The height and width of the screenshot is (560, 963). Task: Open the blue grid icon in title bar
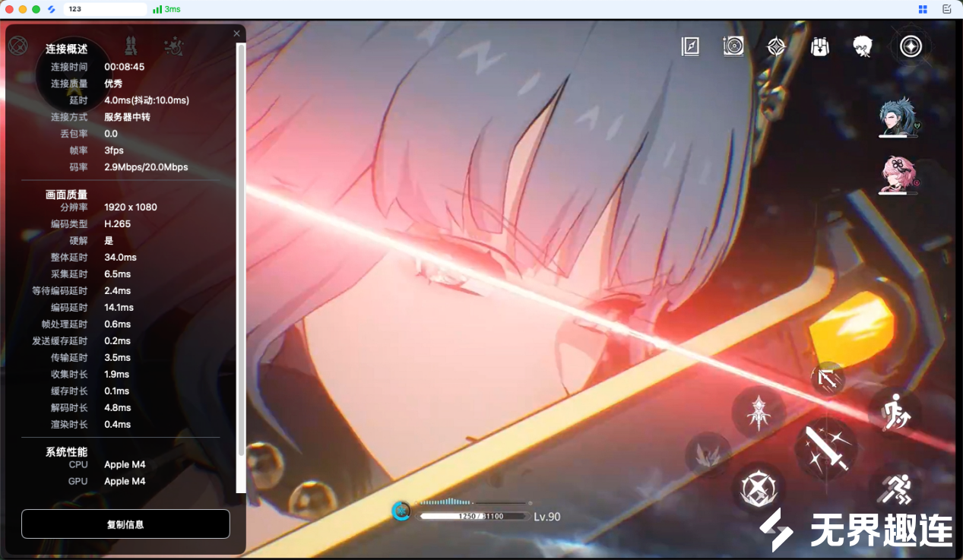click(923, 9)
